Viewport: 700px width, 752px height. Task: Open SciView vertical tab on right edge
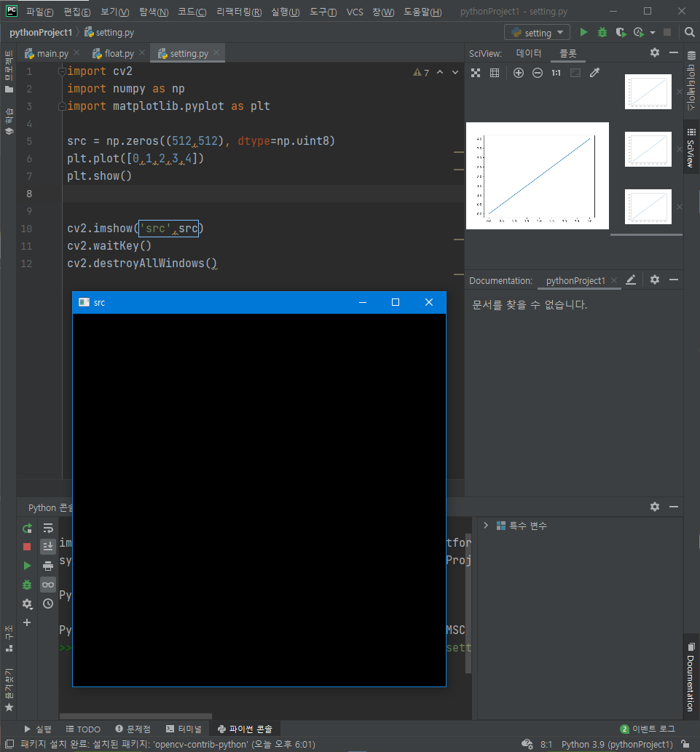click(691, 149)
